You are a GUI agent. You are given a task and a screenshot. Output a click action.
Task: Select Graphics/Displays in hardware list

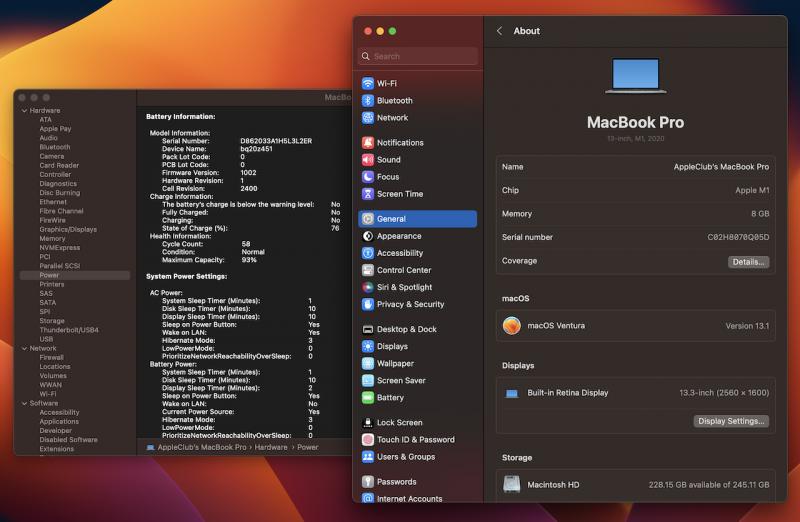tap(68, 230)
